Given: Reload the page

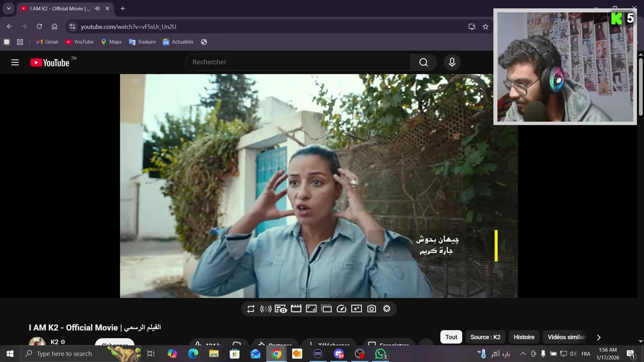Looking at the screenshot, I should click(x=39, y=27).
